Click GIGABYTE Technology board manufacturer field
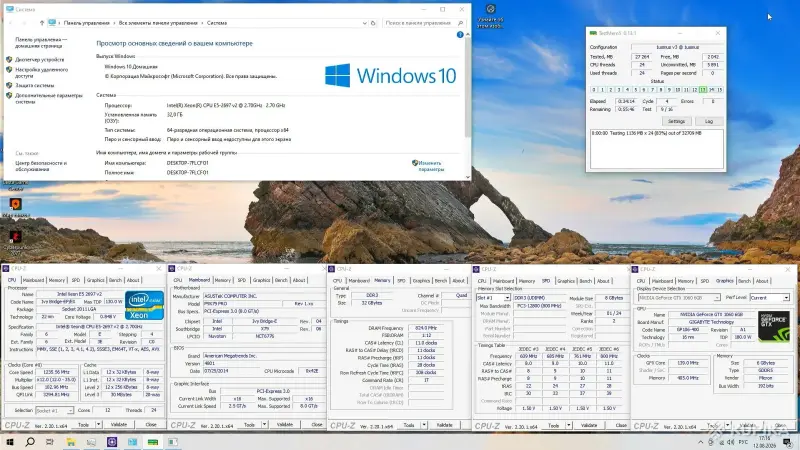This screenshot has height=450, width=800. tap(712, 322)
